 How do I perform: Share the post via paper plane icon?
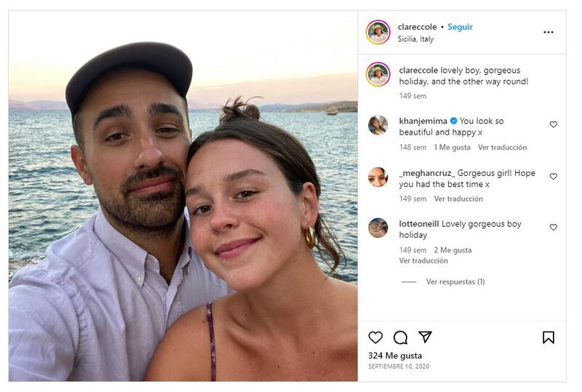point(425,337)
